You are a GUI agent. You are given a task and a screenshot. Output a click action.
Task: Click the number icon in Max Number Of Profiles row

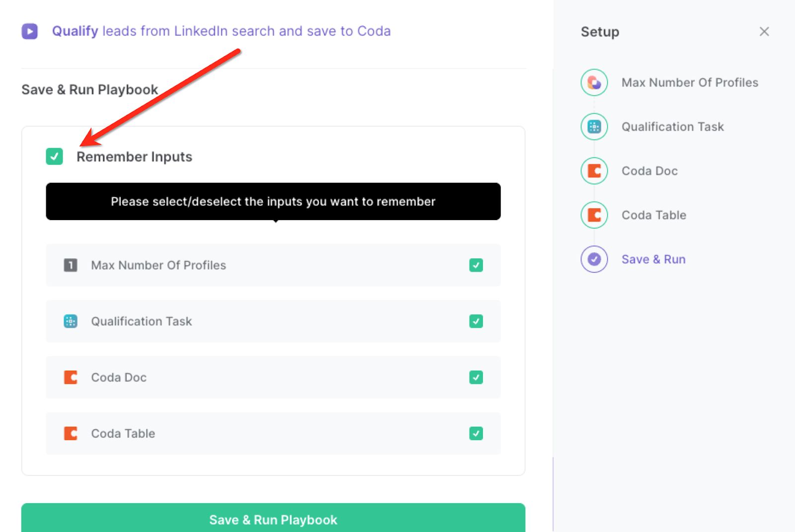(71, 265)
